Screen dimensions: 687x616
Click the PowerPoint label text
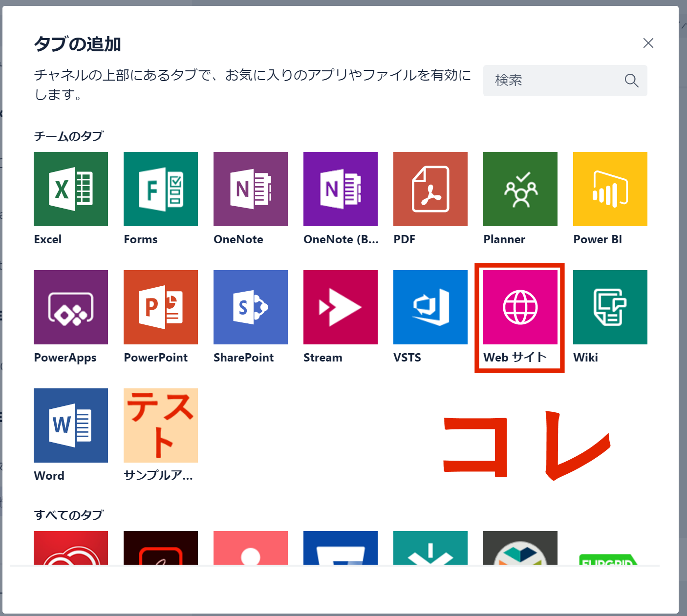click(x=155, y=358)
